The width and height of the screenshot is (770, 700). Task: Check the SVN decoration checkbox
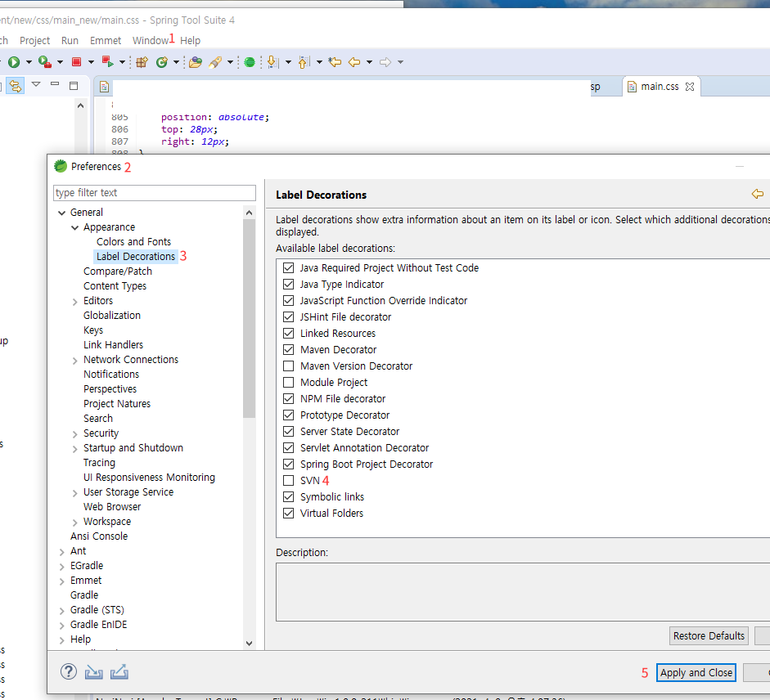tap(288, 481)
